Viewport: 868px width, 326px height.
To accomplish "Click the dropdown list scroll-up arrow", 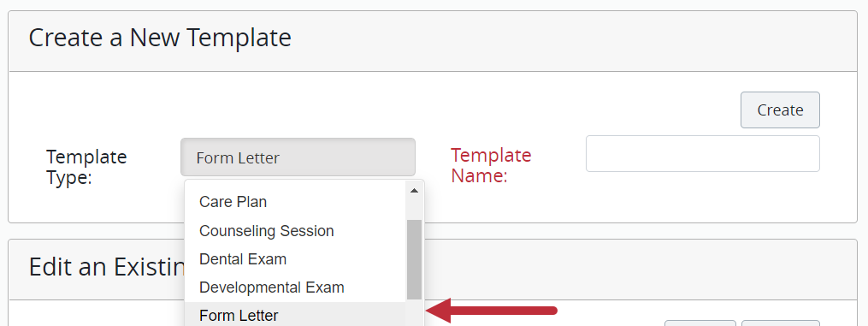I will (x=414, y=191).
